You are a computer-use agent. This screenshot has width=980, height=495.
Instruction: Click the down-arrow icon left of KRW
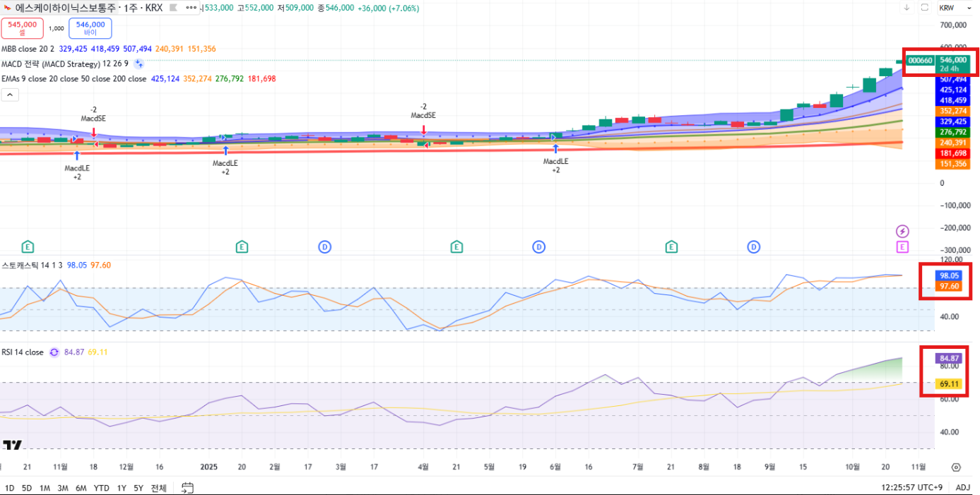click(x=907, y=8)
